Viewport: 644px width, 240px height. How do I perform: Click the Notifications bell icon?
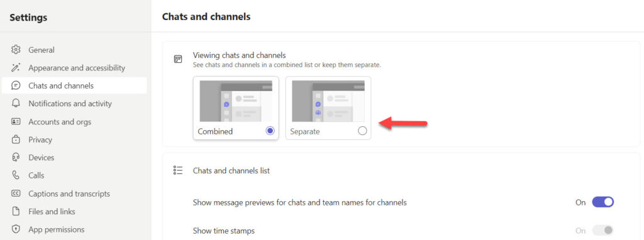[x=16, y=104]
